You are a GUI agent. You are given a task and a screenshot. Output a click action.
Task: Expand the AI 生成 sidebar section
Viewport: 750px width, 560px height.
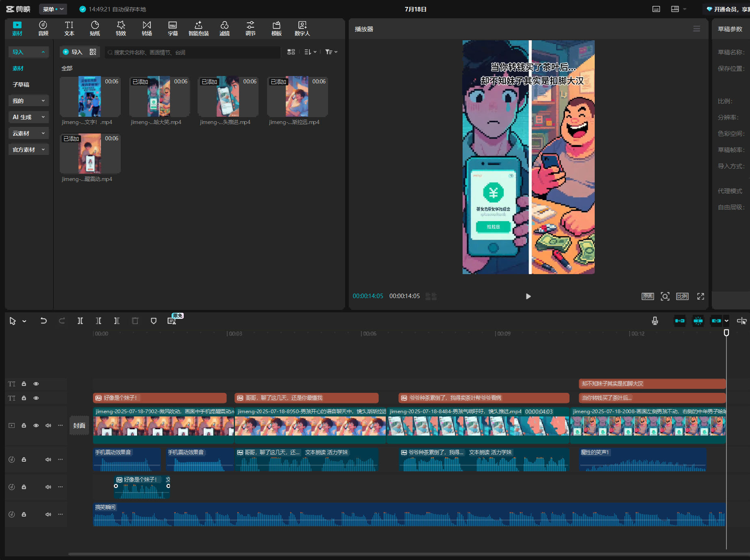28,117
